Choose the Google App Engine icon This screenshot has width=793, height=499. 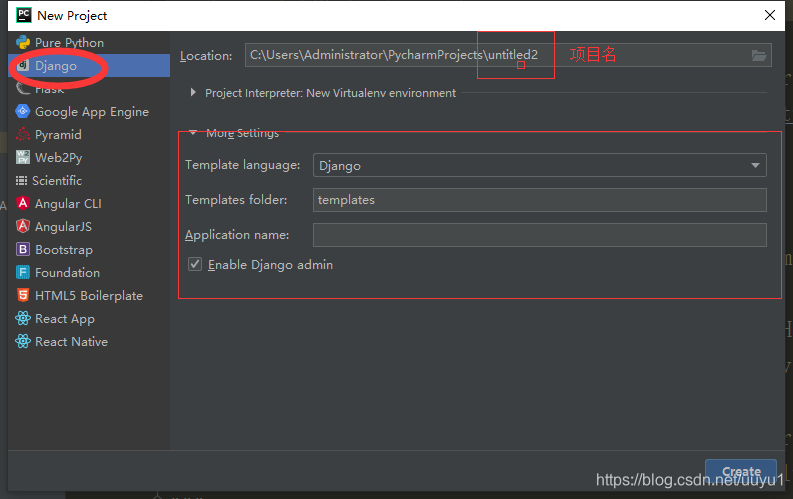(x=23, y=111)
